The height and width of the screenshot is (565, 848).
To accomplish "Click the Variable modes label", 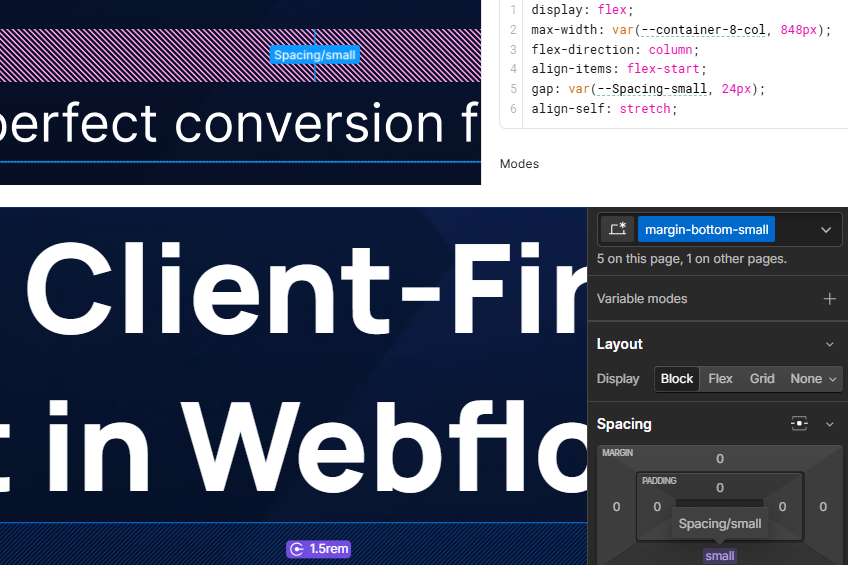I will point(642,299).
